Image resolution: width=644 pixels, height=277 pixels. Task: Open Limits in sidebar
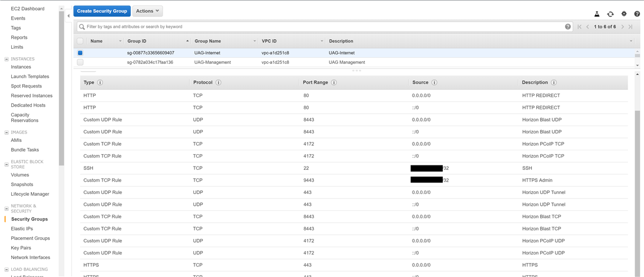[17, 47]
